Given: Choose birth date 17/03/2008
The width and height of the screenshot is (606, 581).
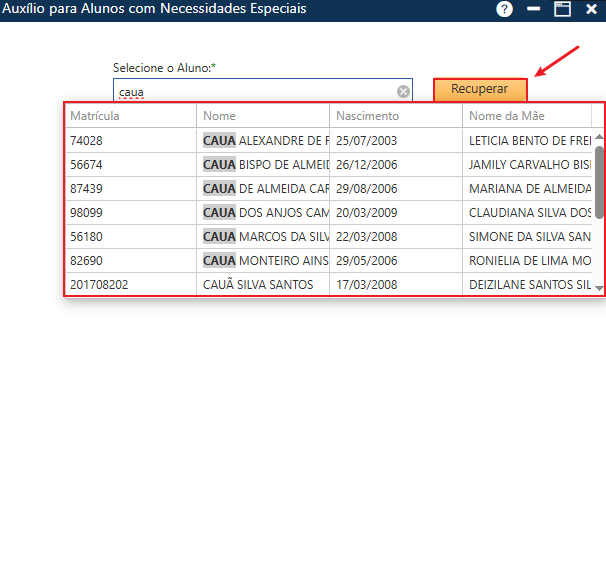Looking at the screenshot, I should (366, 285).
